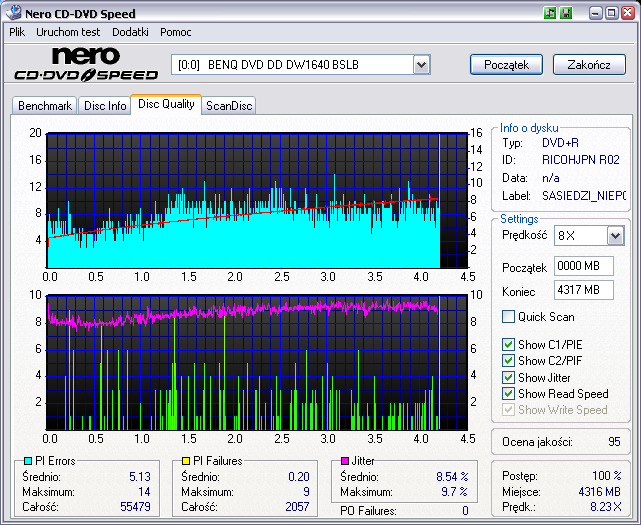Toggle Show C1/PIE checkbox
The image size is (641, 525).
(508, 344)
